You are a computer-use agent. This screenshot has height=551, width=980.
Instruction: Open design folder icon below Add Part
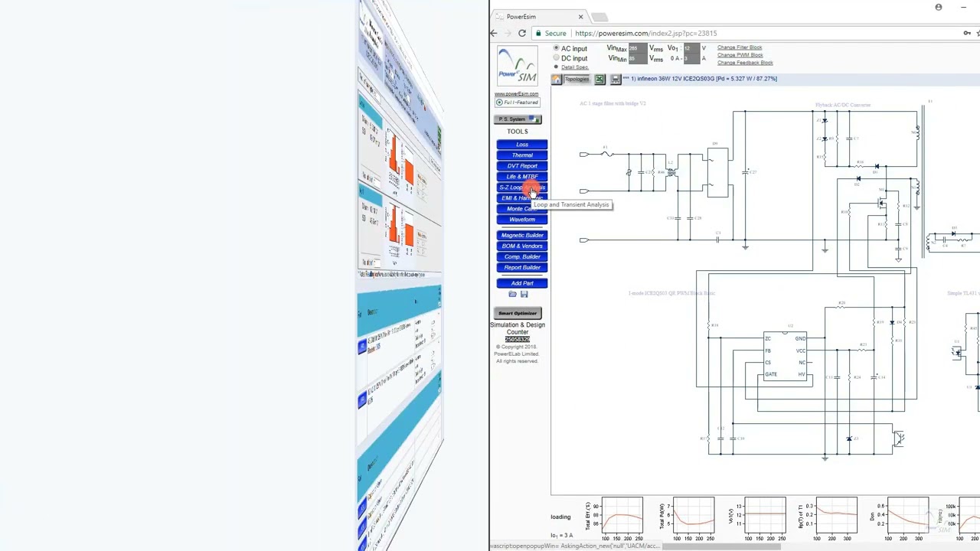[x=512, y=295]
